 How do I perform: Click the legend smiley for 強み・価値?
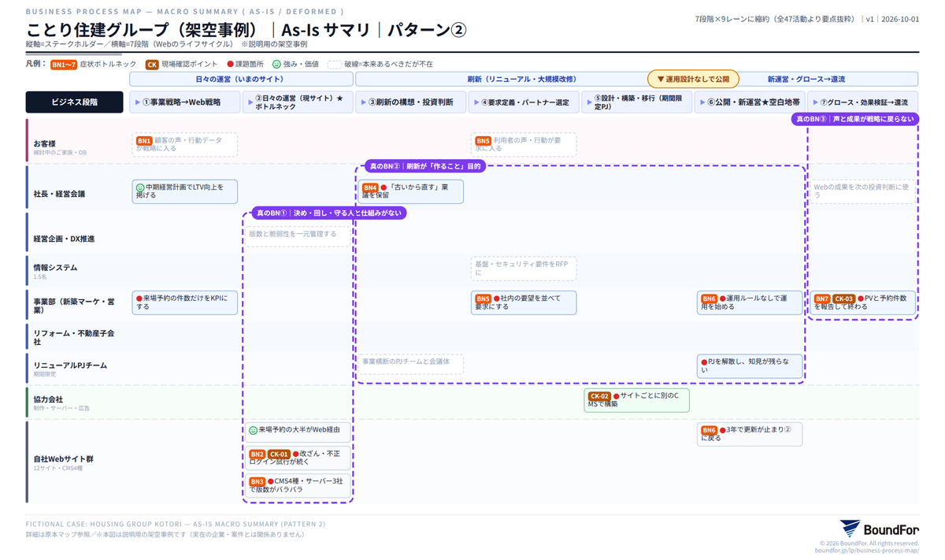pyautogui.click(x=276, y=65)
